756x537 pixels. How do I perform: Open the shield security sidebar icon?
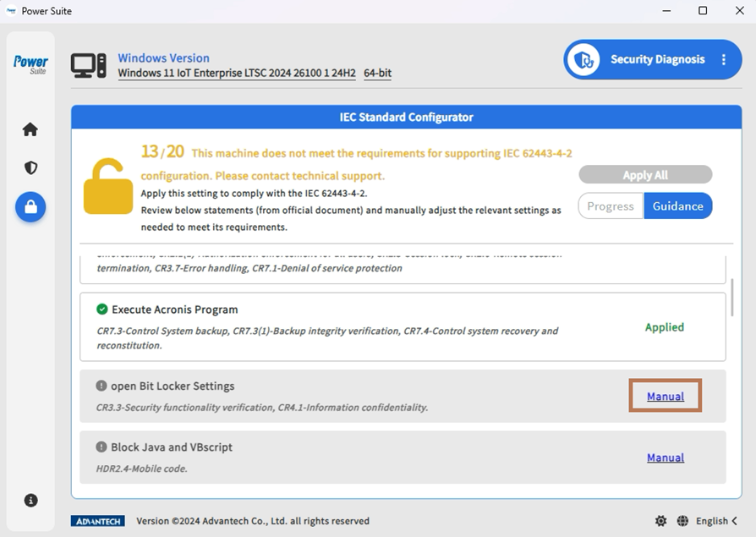tap(30, 168)
